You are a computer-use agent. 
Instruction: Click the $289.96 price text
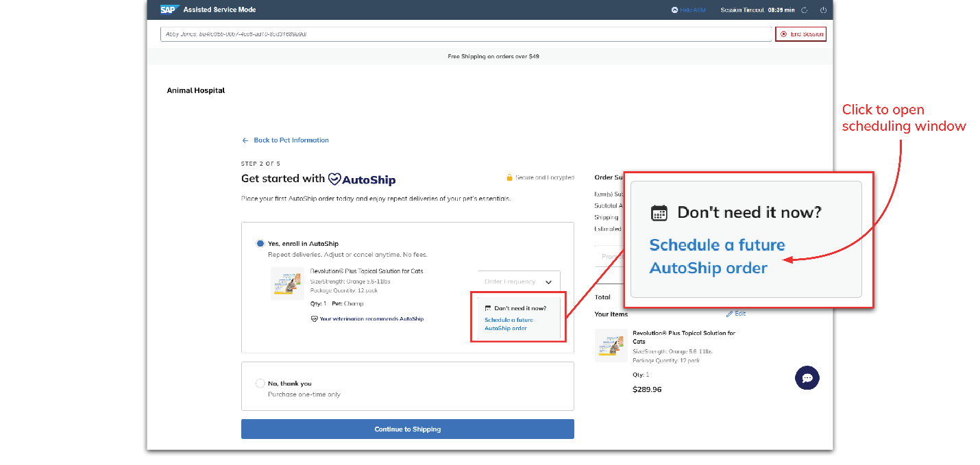click(x=647, y=390)
